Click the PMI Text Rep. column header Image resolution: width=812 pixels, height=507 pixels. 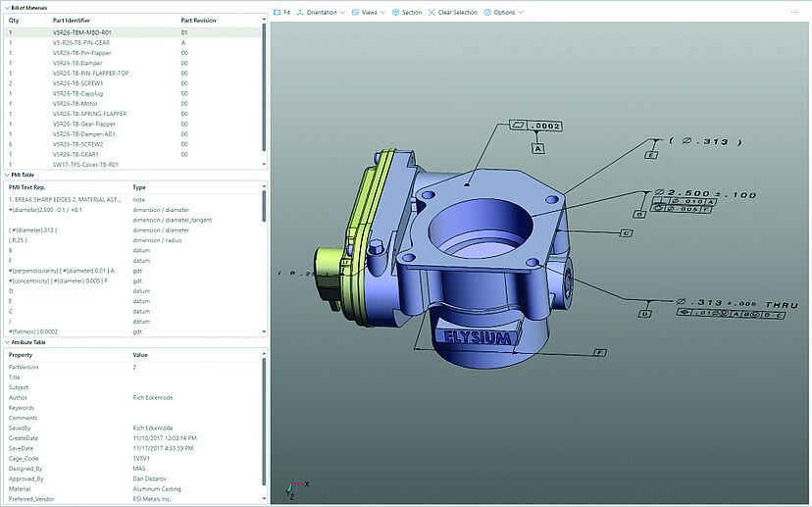click(26, 187)
